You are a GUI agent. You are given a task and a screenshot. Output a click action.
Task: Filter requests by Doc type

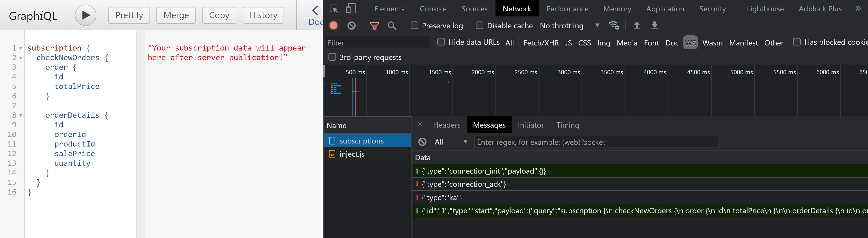pos(672,43)
